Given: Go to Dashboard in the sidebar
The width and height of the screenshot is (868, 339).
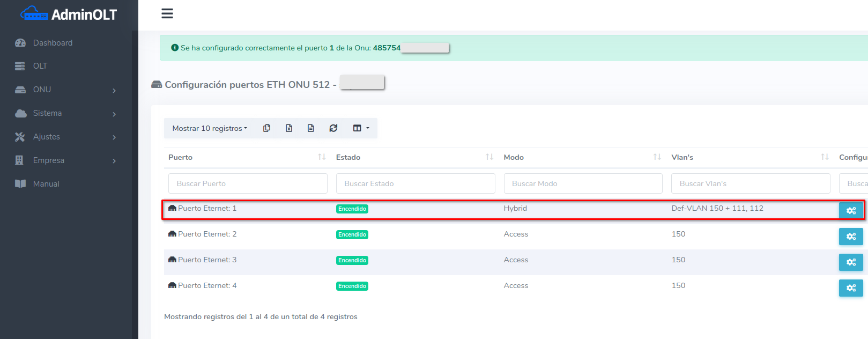Looking at the screenshot, I should [x=53, y=43].
